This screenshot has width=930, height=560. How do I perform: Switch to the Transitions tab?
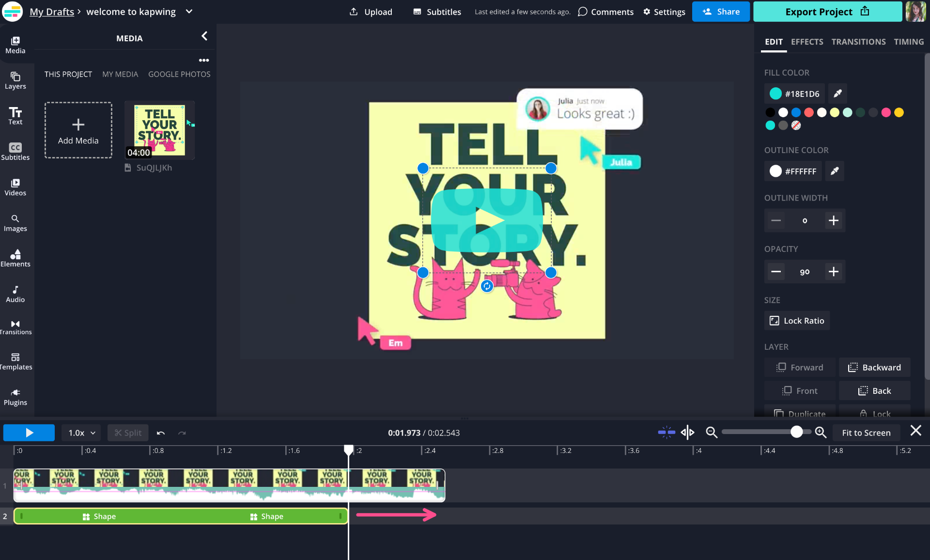tap(858, 42)
